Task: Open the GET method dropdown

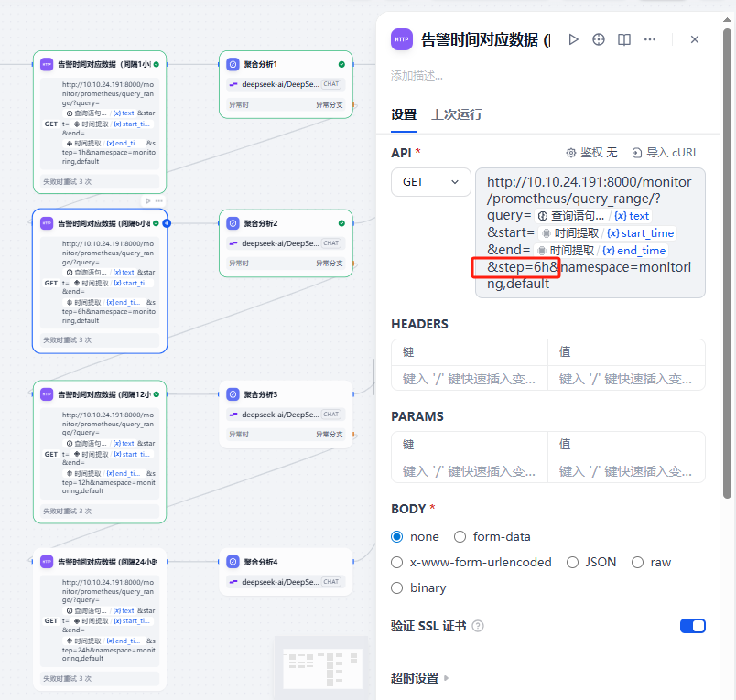Action: (x=430, y=182)
